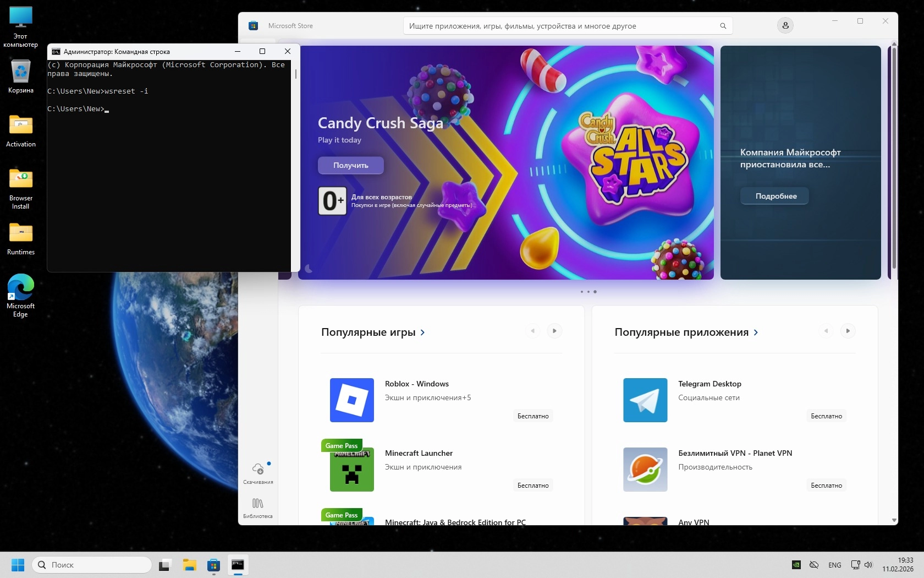Click the "Экшн и приключения+5" label

pos(428,397)
